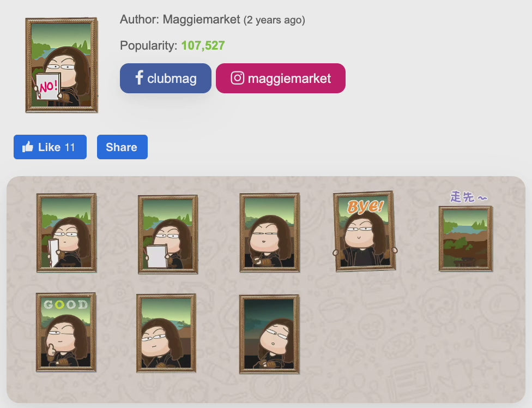Click the Instagram logo in maggiemarket button
Screen dimensions: 532x408
pos(238,78)
